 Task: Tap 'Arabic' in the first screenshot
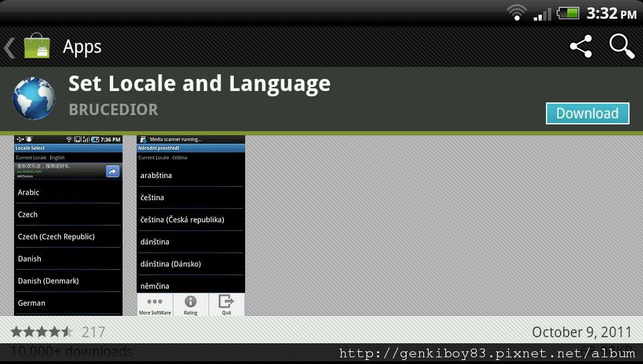click(x=28, y=193)
